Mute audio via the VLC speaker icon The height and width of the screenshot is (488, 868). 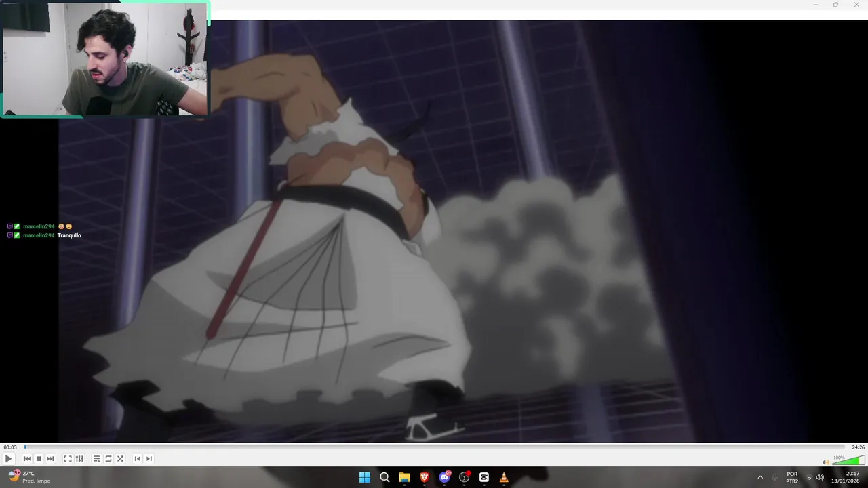(826, 462)
